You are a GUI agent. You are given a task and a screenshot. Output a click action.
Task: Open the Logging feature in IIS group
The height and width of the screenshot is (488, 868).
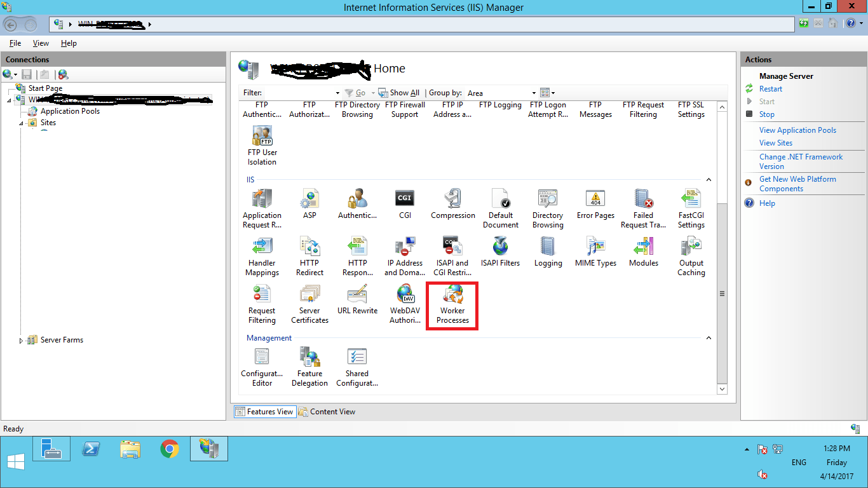548,252
